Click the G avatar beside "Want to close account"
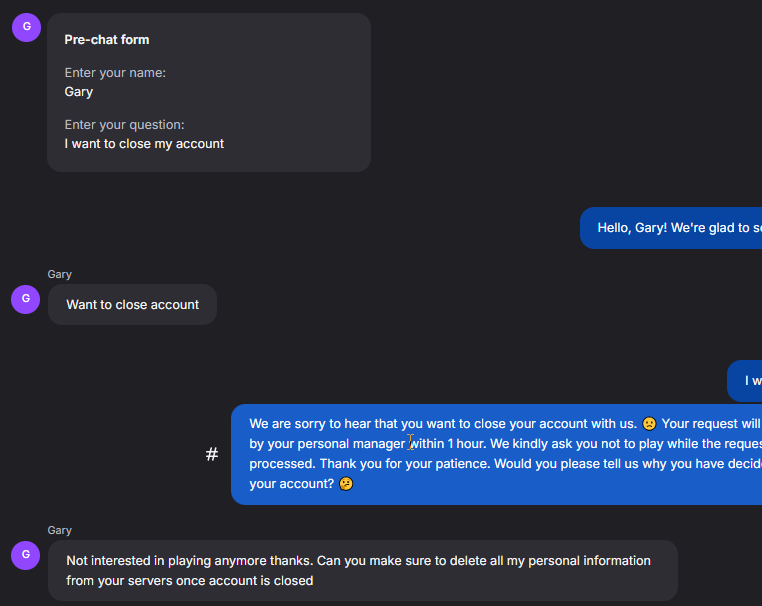Image resolution: width=762 pixels, height=606 pixels. [x=26, y=298]
